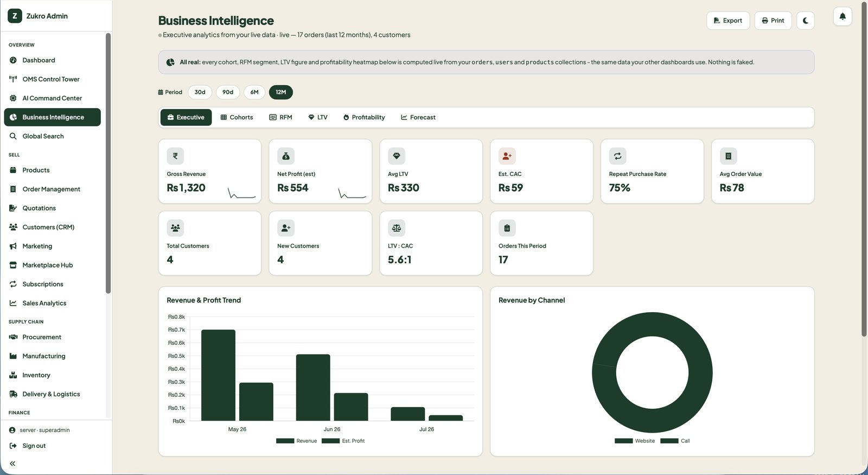Viewport: 868px width, 475px height.
Task: Click the Customers (CRM) people icon
Action: click(x=13, y=227)
